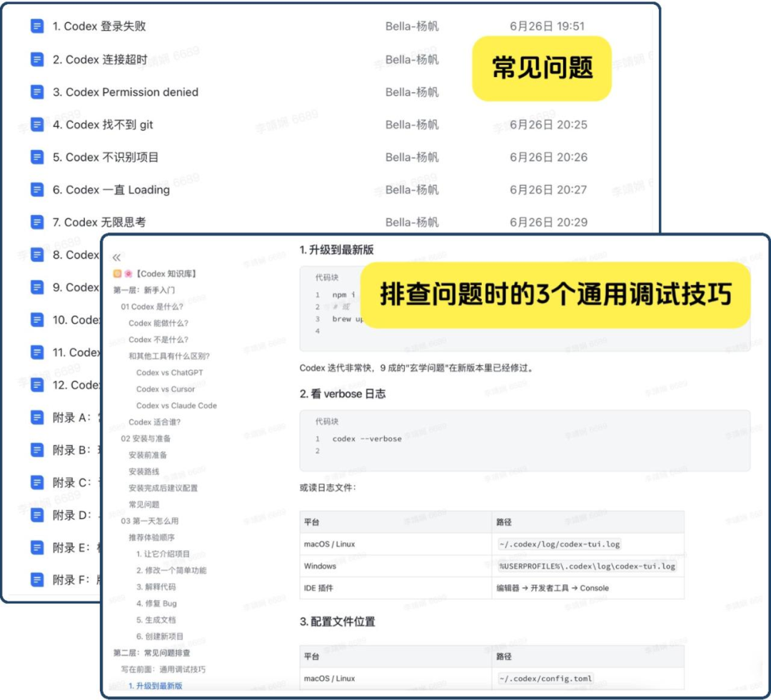This screenshot has width=771, height=700.
Task: Open "3. Codex Permission denied" document
Action: 126,92
